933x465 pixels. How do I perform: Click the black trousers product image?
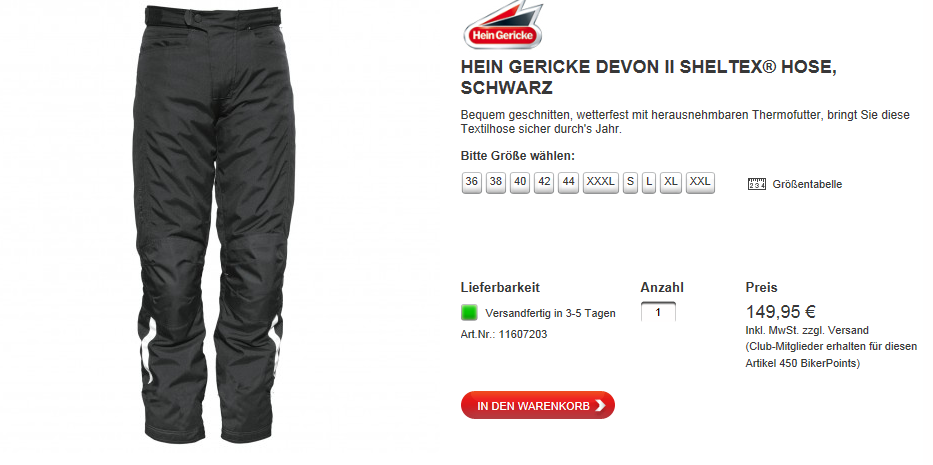point(214,224)
